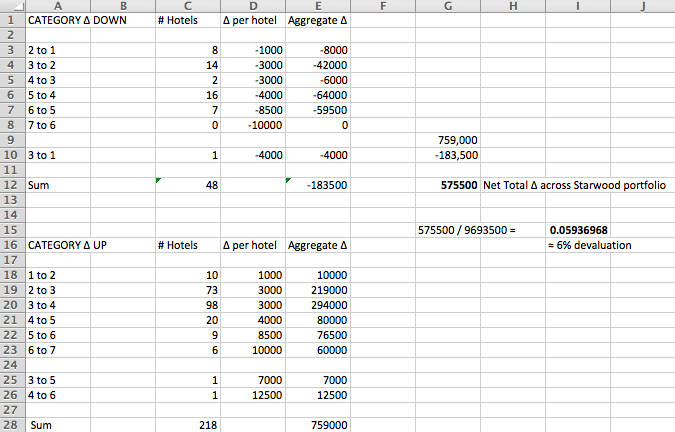Select column E header
The image size is (675, 432).
coord(318,6)
